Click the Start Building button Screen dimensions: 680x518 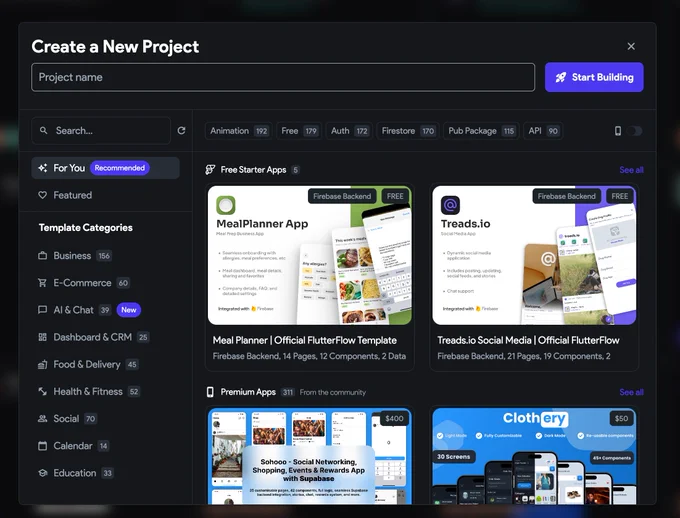(x=594, y=77)
